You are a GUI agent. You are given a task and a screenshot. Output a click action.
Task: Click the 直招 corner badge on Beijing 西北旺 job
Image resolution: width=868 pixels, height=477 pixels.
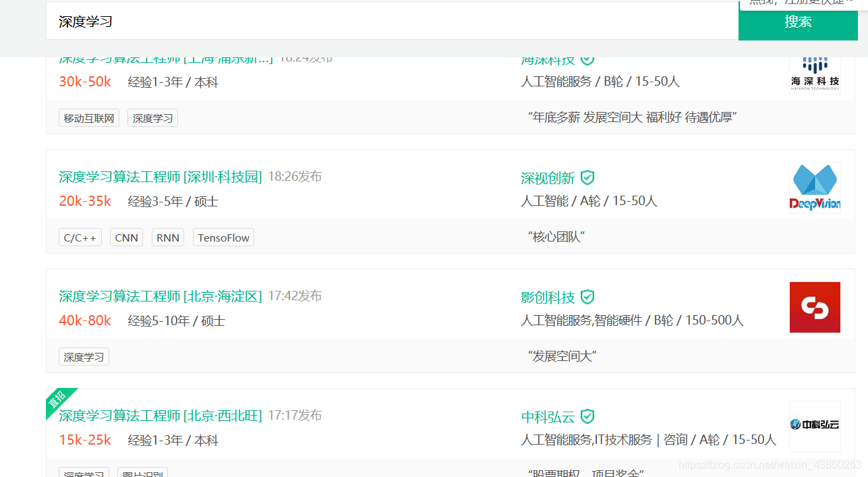(x=58, y=400)
